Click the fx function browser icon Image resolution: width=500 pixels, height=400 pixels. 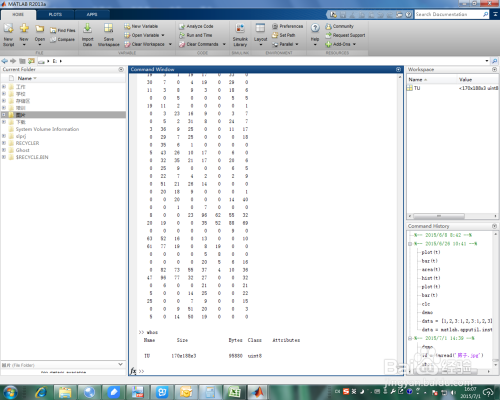(133, 371)
